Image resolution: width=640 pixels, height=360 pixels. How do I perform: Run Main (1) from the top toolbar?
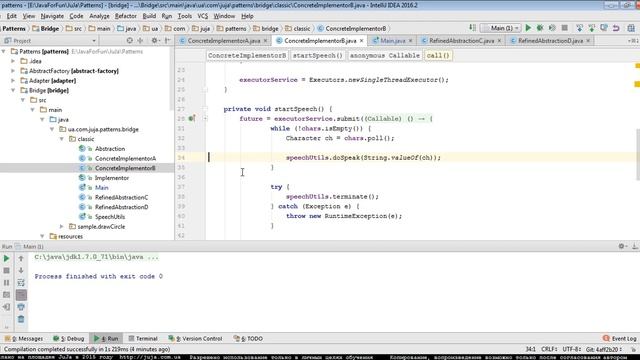(528, 28)
